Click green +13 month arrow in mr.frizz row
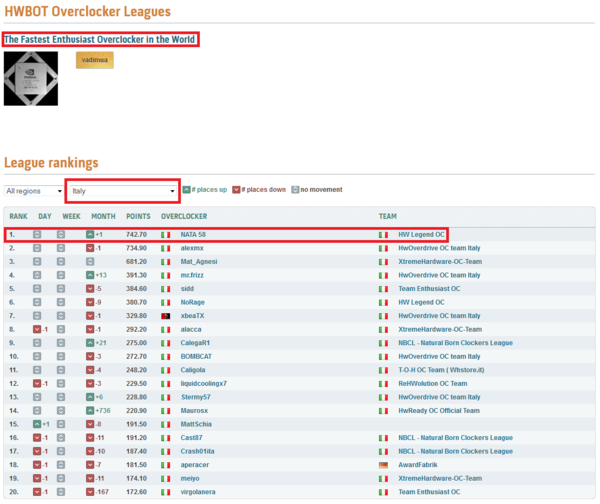The height and width of the screenshot is (504, 600). pyautogui.click(x=90, y=275)
